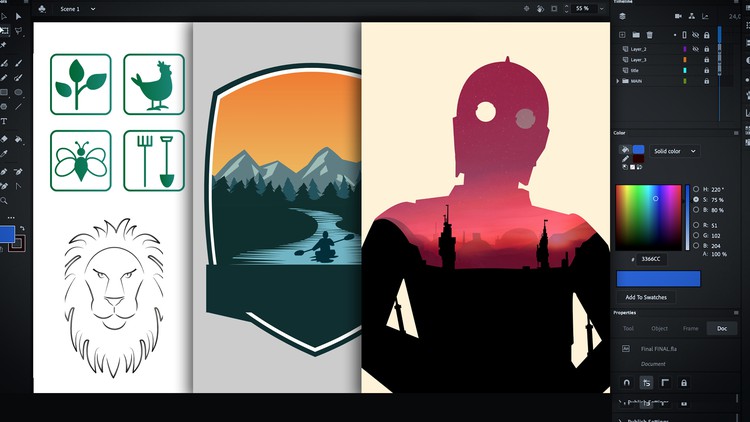This screenshot has width=750, height=422.
Task: Click the Add Camera icon in timeline
Action: point(678,16)
